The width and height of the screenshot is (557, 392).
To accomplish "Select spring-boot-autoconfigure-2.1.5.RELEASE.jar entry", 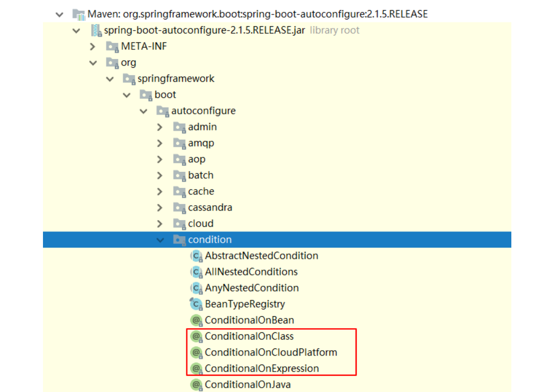I will pos(204,31).
